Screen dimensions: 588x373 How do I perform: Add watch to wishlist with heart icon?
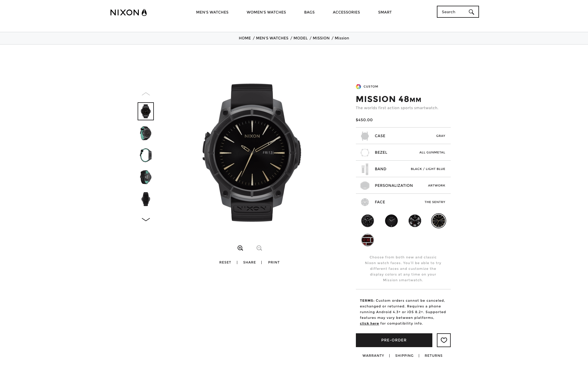point(444,340)
